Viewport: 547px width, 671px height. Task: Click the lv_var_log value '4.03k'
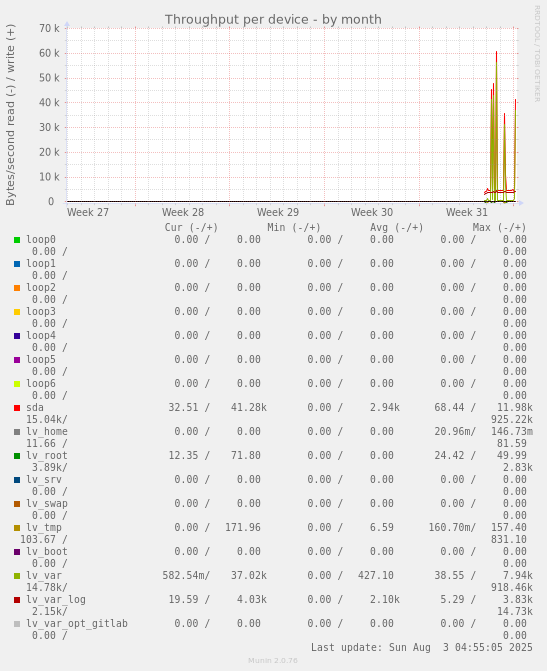click(252, 600)
